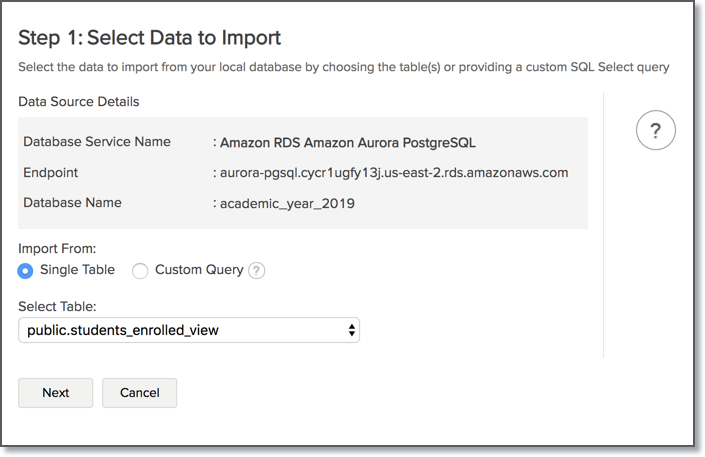
Task: Click the Endpoint field label
Action: coord(51,172)
